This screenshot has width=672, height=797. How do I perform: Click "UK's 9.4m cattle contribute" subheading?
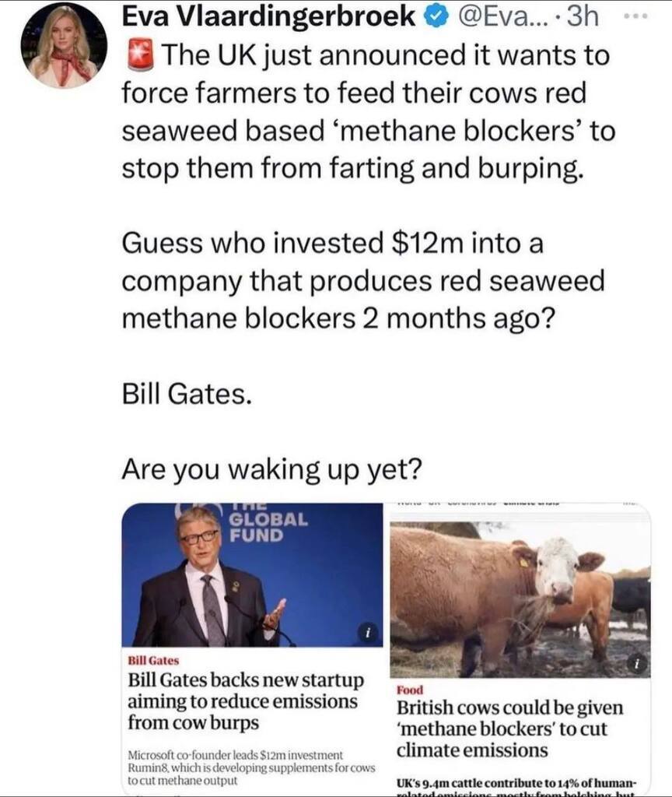(516, 785)
